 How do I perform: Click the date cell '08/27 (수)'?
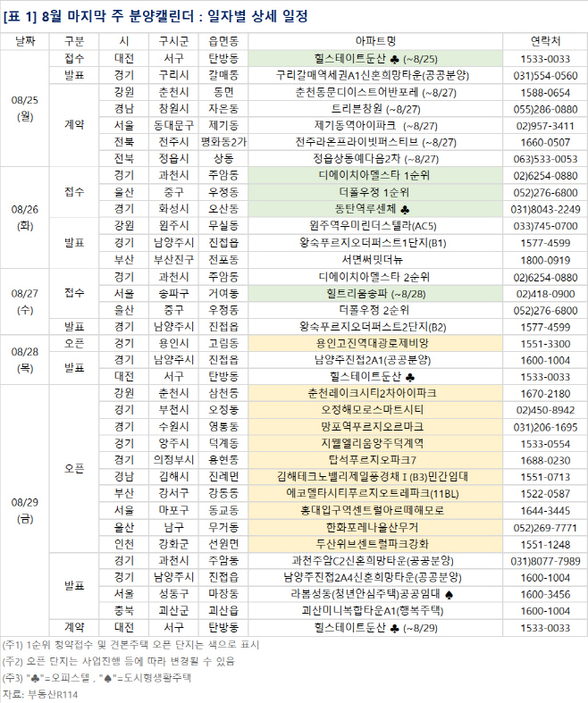(25, 301)
